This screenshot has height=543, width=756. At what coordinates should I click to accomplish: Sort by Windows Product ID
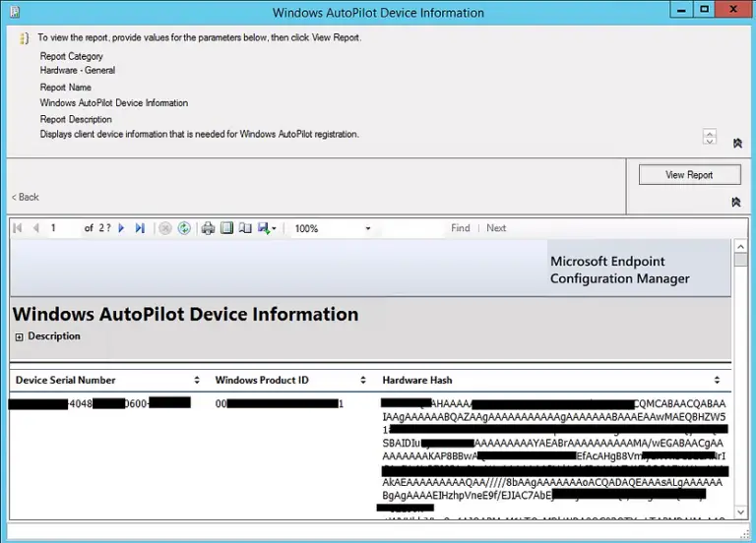click(x=363, y=380)
